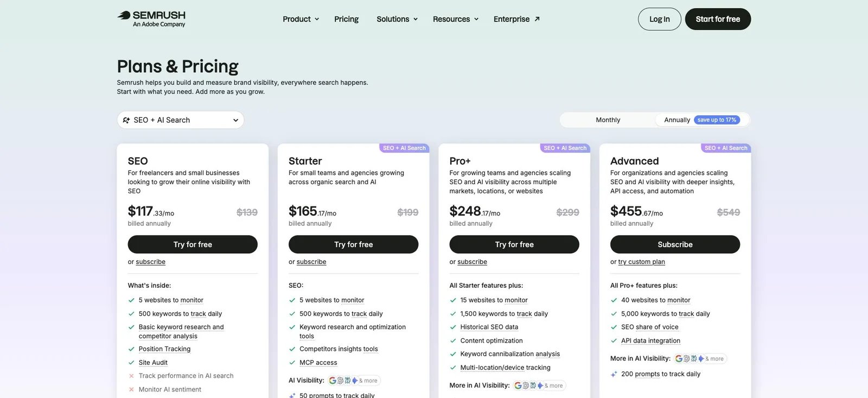Click the Enterprise external arrow icon

pos(537,19)
